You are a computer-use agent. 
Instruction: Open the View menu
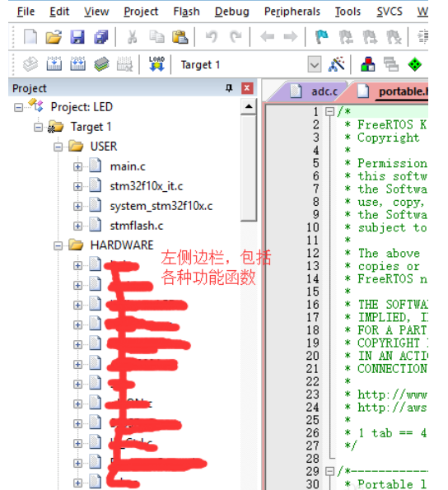tap(96, 12)
